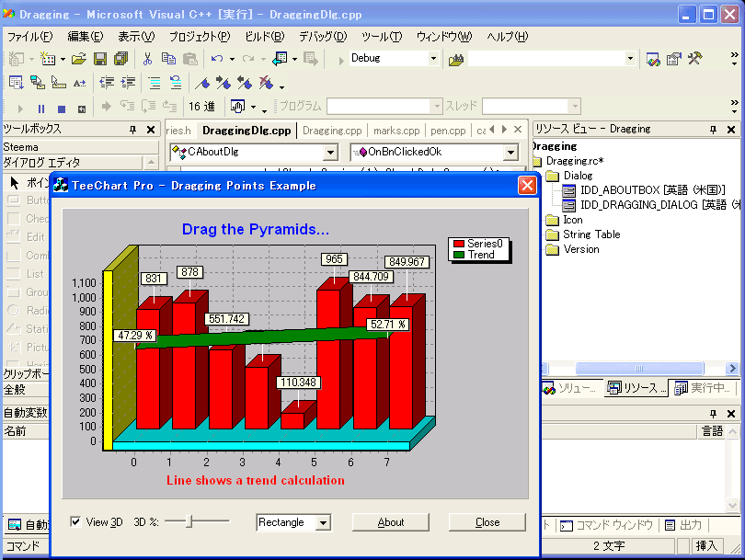This screenshot has width=745, height=560.
Task: Open the Find combo box dropdown arrow
Action: click(x=630, y=59)
